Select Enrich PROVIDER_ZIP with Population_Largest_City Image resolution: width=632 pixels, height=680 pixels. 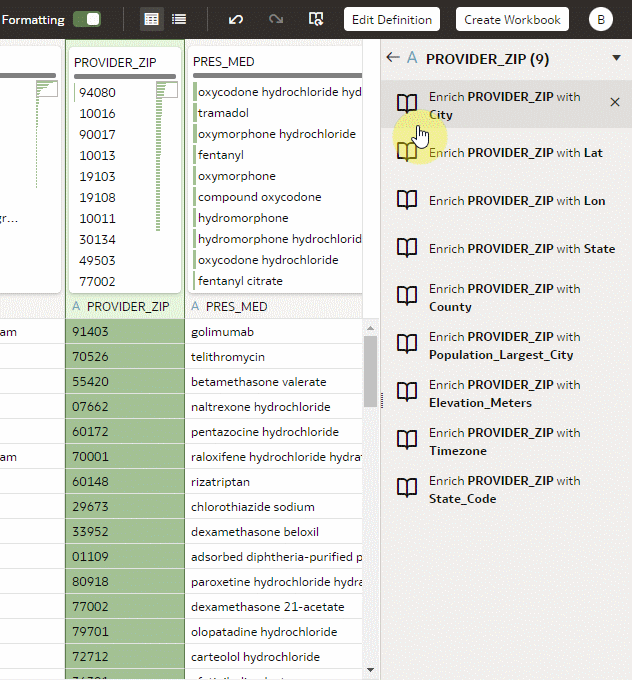(506, 346)
